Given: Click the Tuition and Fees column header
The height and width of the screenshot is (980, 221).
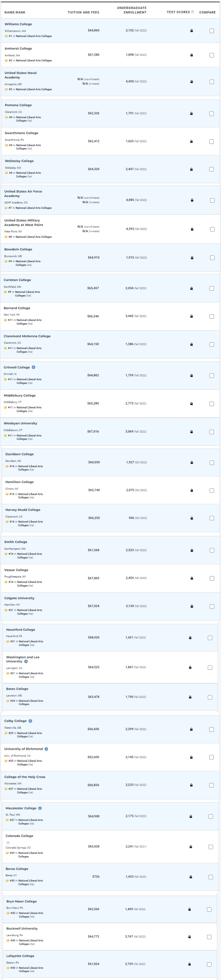Looking at the screenshot, I should (83, 12).
